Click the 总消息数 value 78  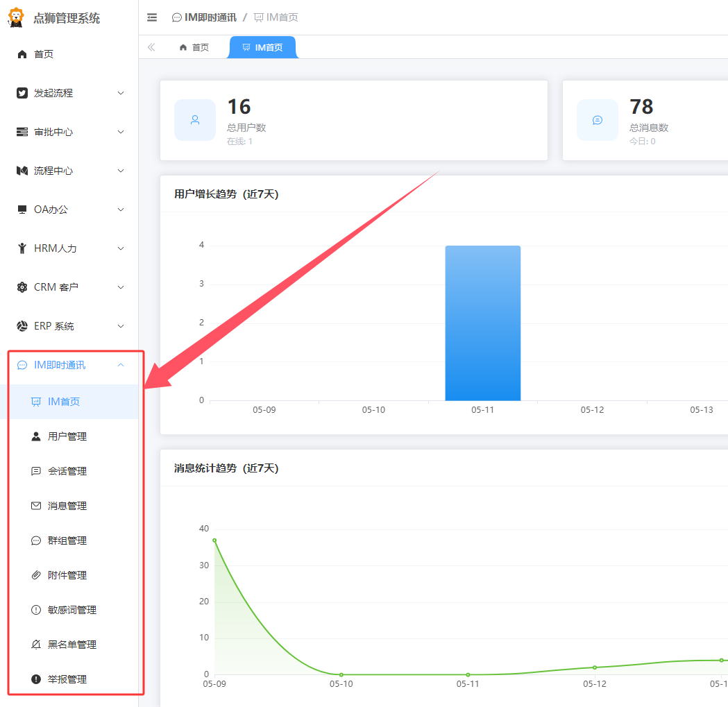(x=641, y=107)
